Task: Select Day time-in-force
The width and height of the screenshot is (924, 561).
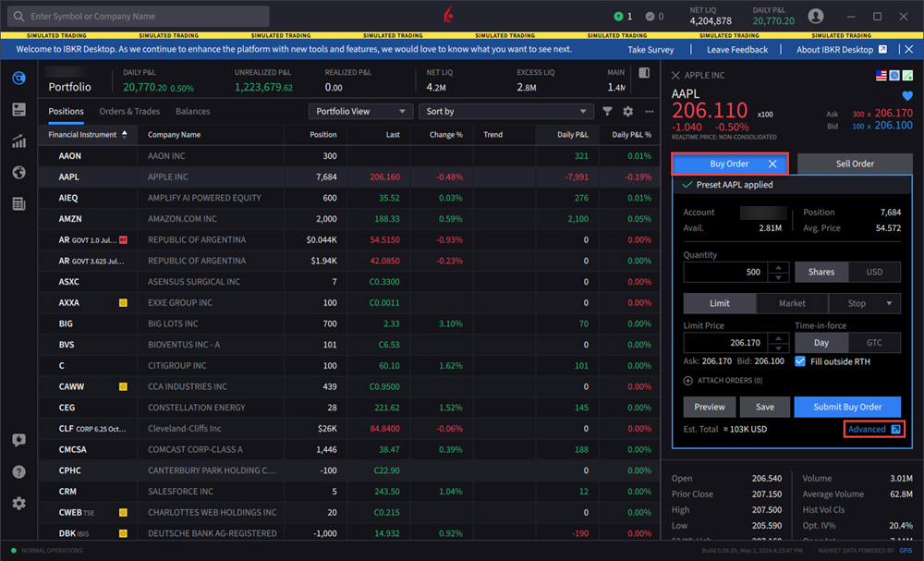Action: click(x=821, y=342)
